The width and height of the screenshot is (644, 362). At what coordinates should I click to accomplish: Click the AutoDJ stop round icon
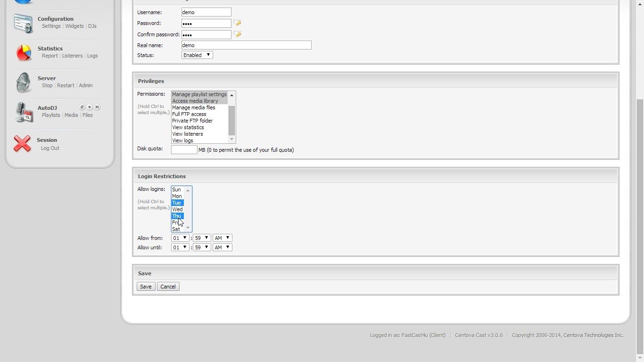pyautogui.click(x=90, y=107)
